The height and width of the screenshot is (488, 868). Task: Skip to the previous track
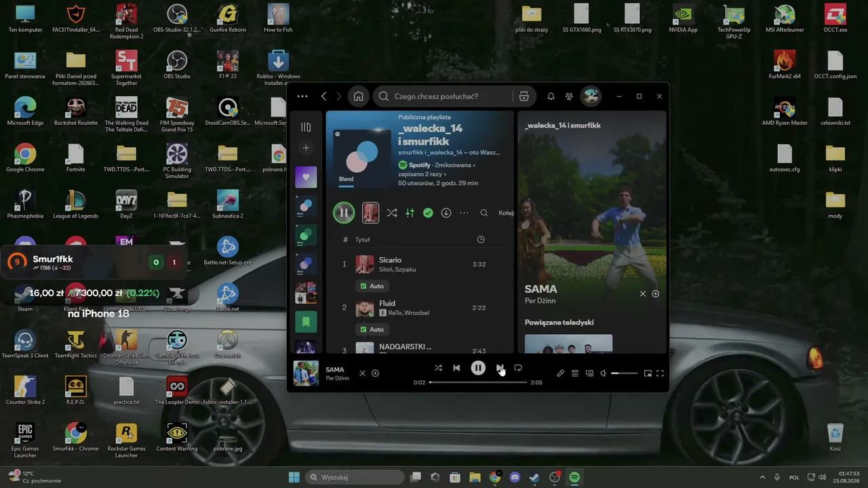click(x=456, y=368)
